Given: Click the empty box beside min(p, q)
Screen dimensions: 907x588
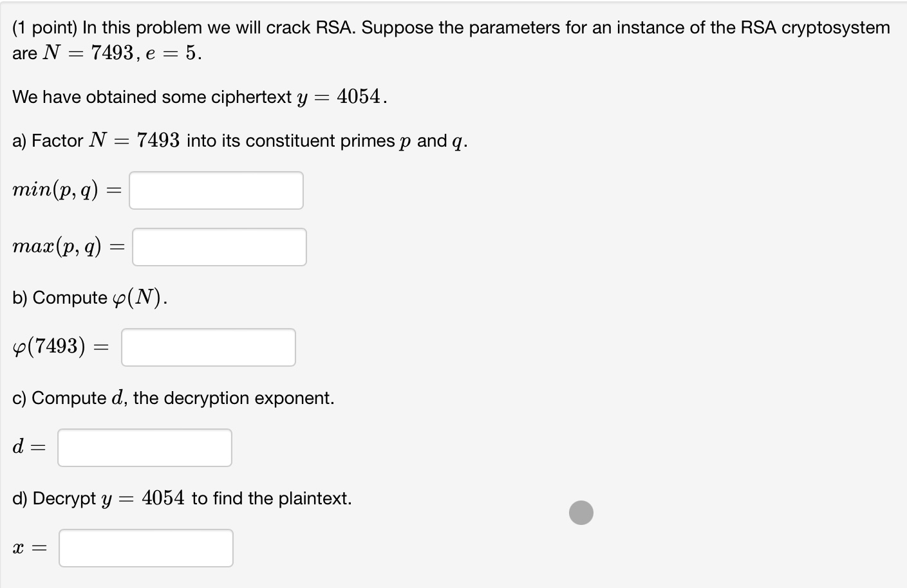Looking at the screenshot, I should [216, 190].
